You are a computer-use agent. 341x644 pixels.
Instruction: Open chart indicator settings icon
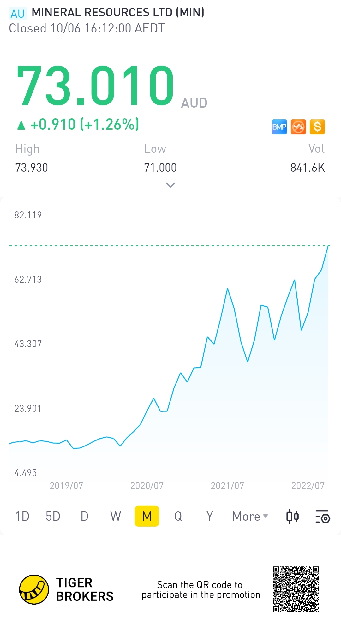coord(323,517)
